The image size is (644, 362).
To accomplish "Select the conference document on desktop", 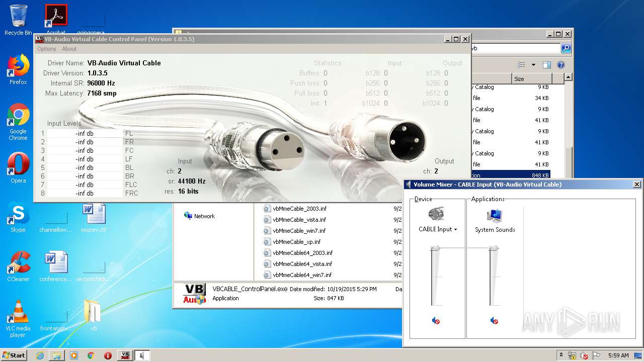I will point(56,266).
